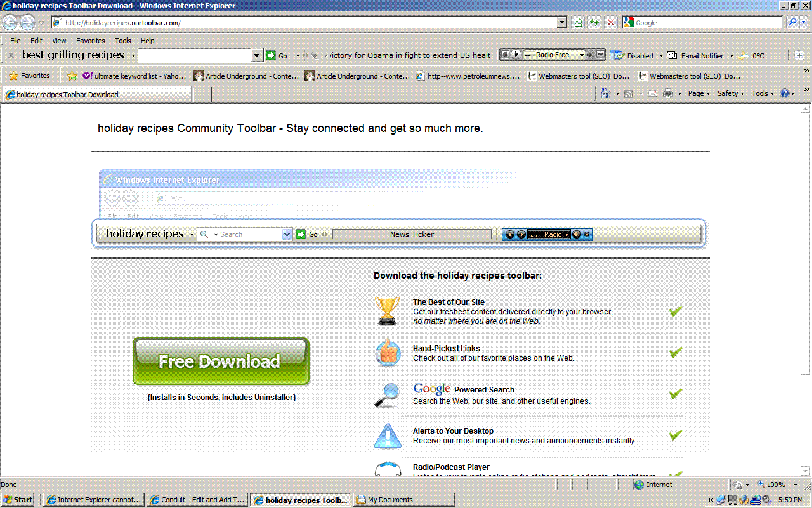Mute the radio with the speaker icon
The width and height of the screenshot is (812, 508).
tap(590, 55)
